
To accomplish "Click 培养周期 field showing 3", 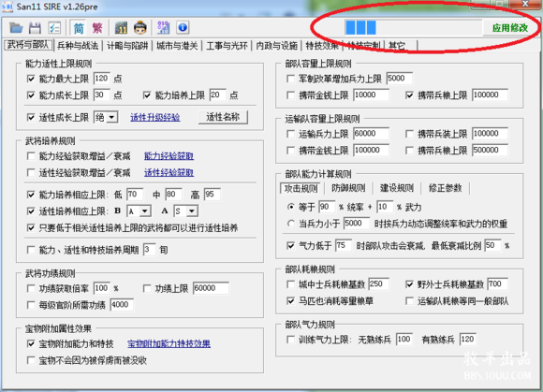I will (149, 250).
